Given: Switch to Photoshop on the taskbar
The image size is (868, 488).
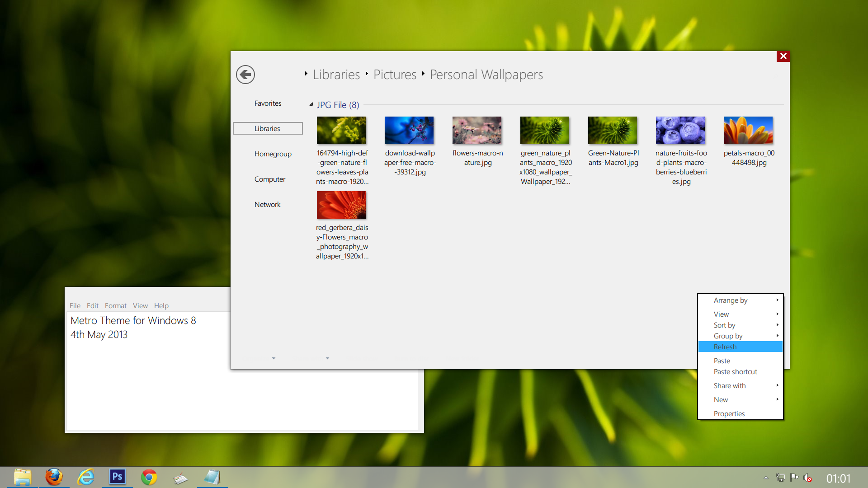Looking at the screenshot, I should click(118, 477).
